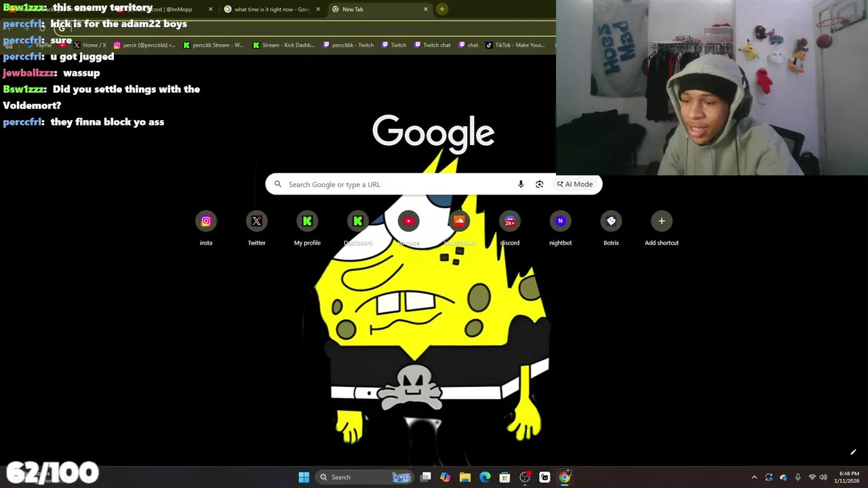Open the percckkk - Twitch bookmark
This screenshot has width=868, height=488.
(349, 45)
